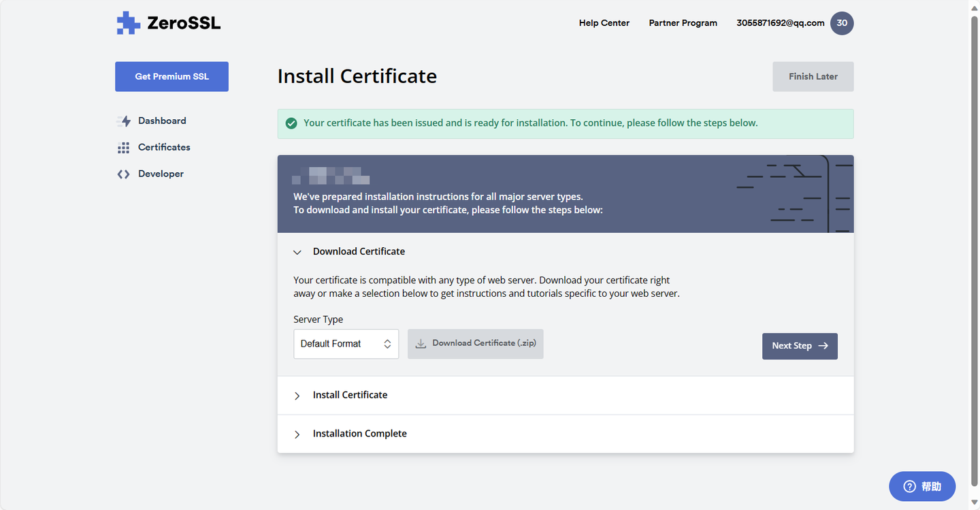
Task: Click the Download Certificate (.zip) button
Action: [x=476, y=344]
